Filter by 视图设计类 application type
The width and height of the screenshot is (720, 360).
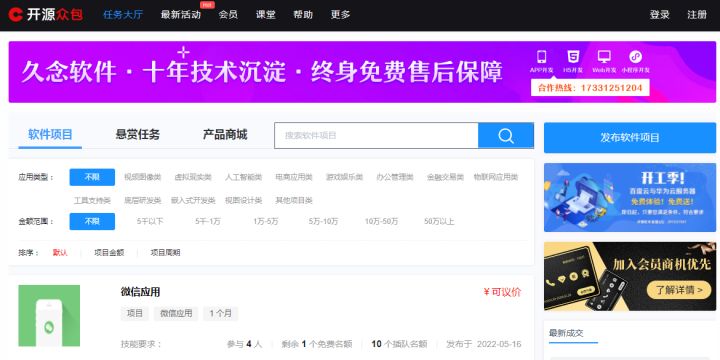click(x=243, y=200)
